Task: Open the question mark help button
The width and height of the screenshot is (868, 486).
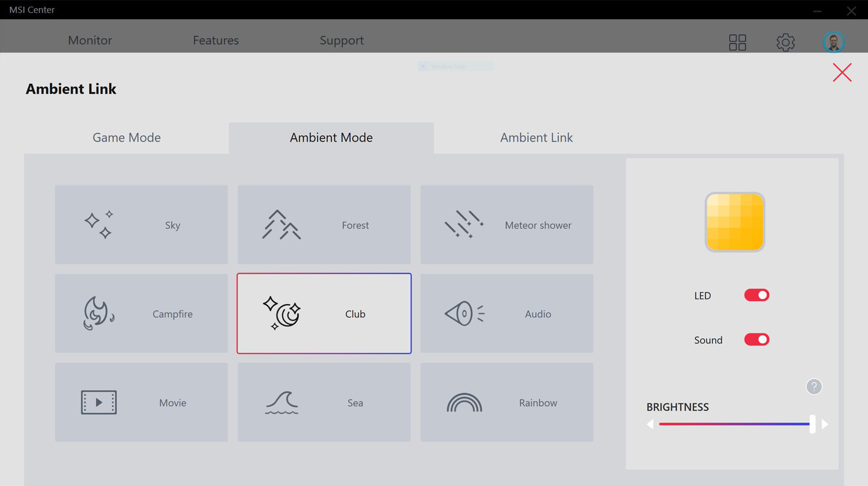Action: tap(814, 387)
